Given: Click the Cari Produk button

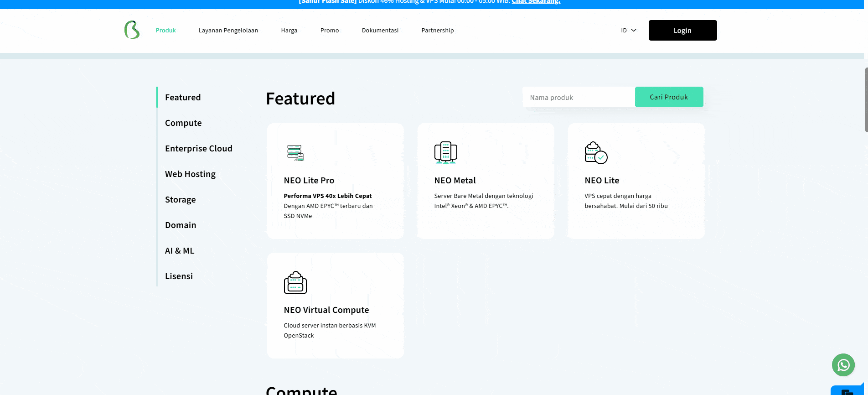Looking at the screenshot, I should click(x=669, y=97).
